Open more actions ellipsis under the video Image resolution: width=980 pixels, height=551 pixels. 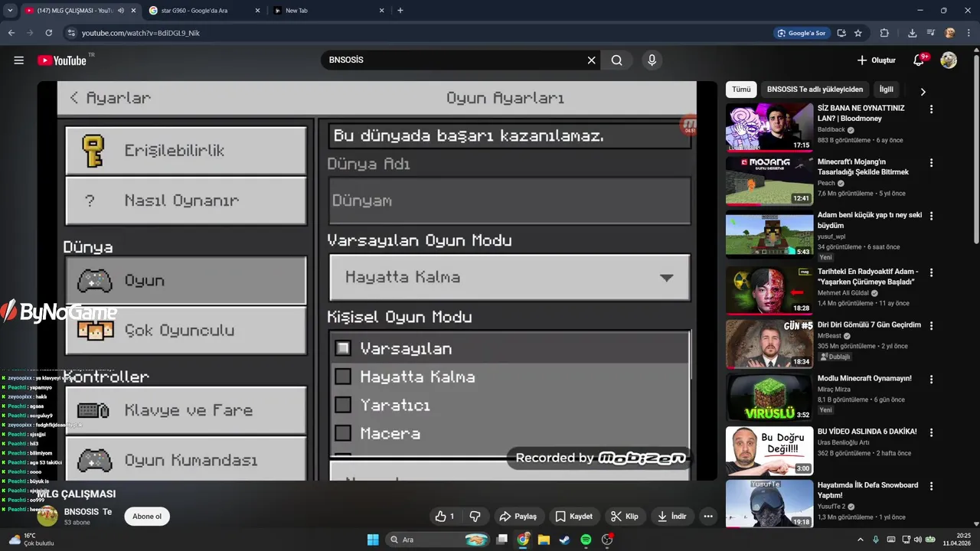coord(708,517)
